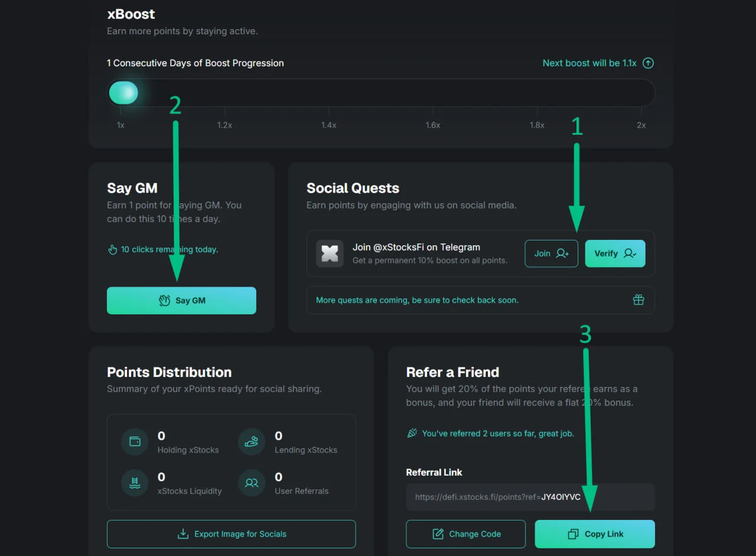Image resolution: width=756 pixels, height=556 pixels.
Task: Click the up-arrow icon beside Next boost
Action: click(x=648, y=63)
